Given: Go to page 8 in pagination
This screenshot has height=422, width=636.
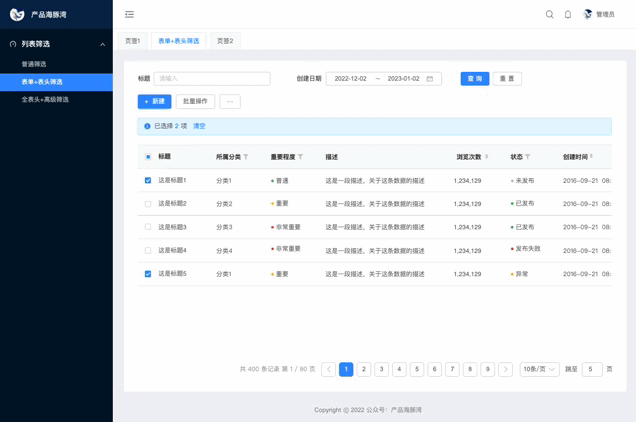Looking at the screenshot, I should (470, 369).
